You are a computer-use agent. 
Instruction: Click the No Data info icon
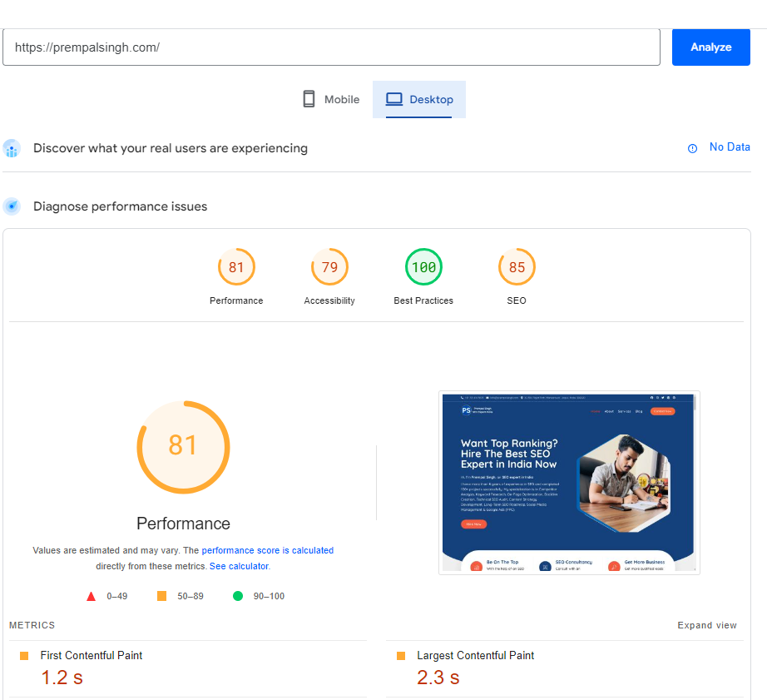coord(693,148)
